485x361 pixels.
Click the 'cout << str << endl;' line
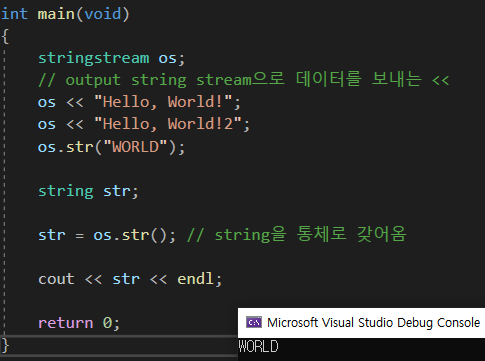click(130, 279)
